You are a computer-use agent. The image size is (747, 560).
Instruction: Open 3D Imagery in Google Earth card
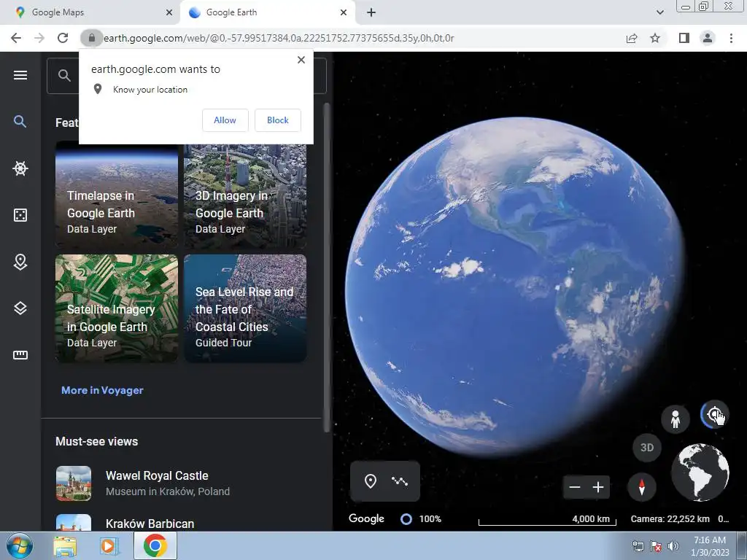tap(245, 196)
